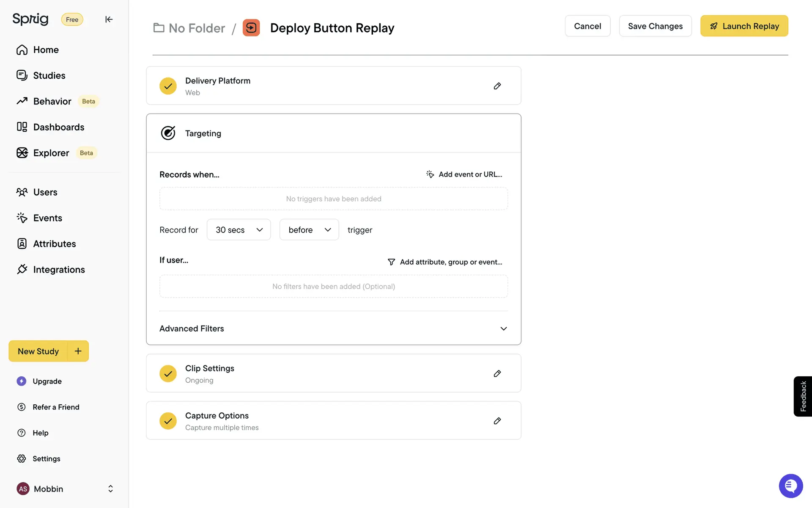
Task: Open the chat support bubble icon
Action: 790,486
